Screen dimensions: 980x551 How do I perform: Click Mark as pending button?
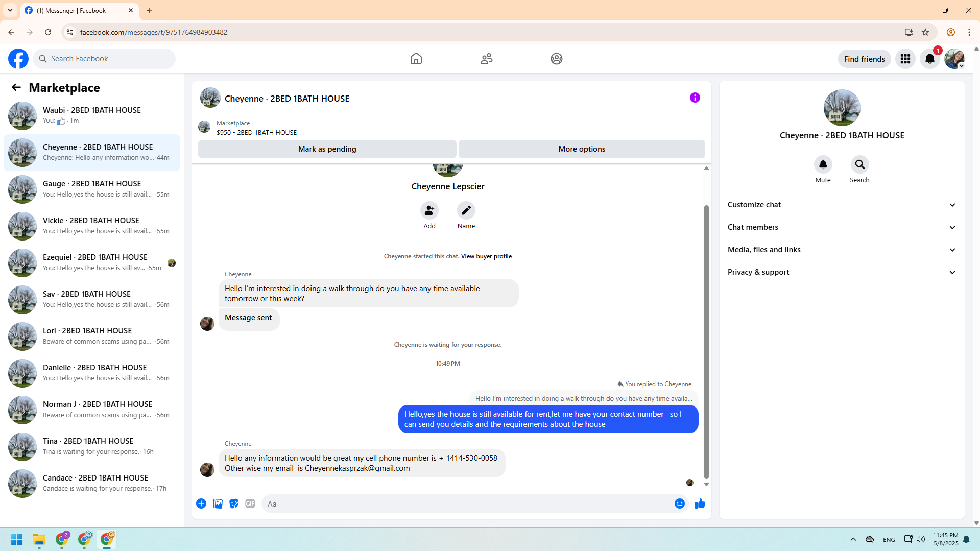(x=327, y=149)
